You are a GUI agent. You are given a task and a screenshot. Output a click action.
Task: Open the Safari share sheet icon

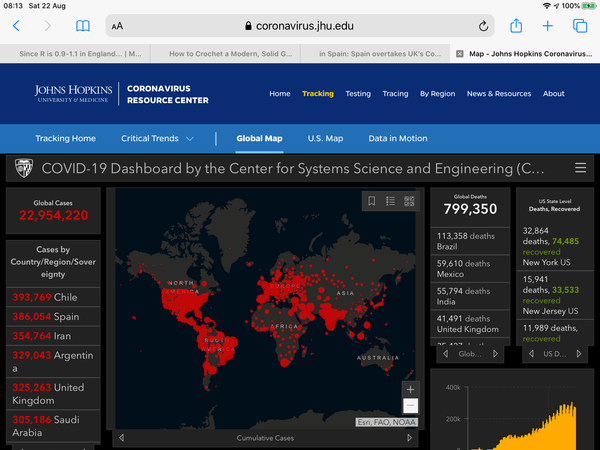coord(516,26)
